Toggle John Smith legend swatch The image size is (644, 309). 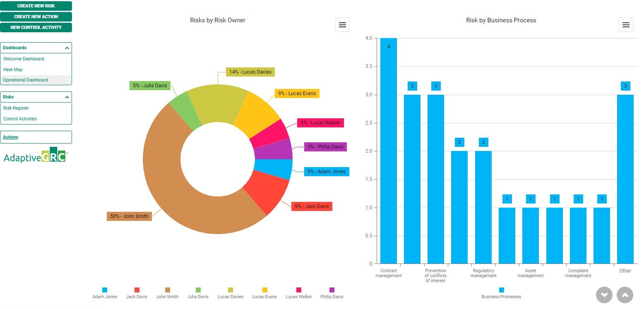[x=167, y=290]
